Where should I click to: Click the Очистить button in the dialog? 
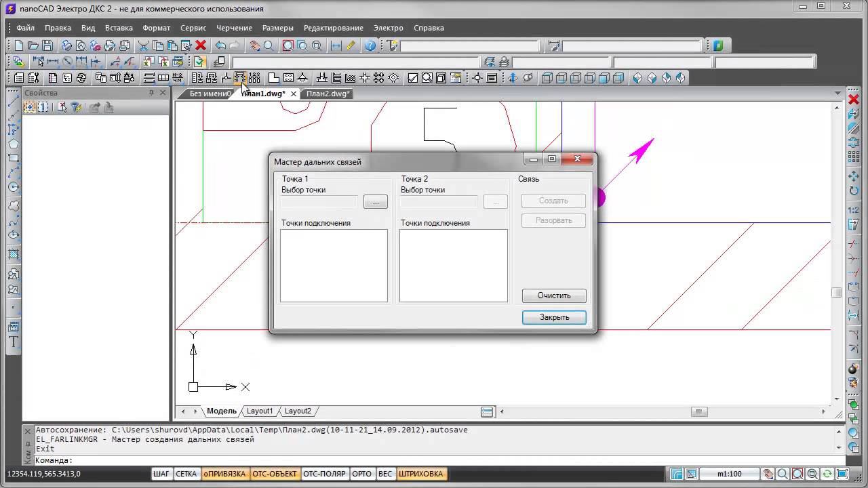pyautogui.click(x=554, y=296)
